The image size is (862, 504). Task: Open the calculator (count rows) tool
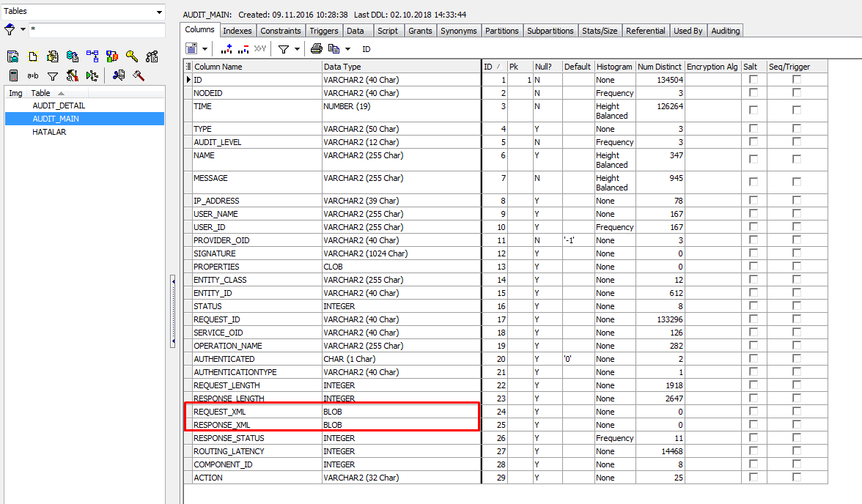(13, 75)
